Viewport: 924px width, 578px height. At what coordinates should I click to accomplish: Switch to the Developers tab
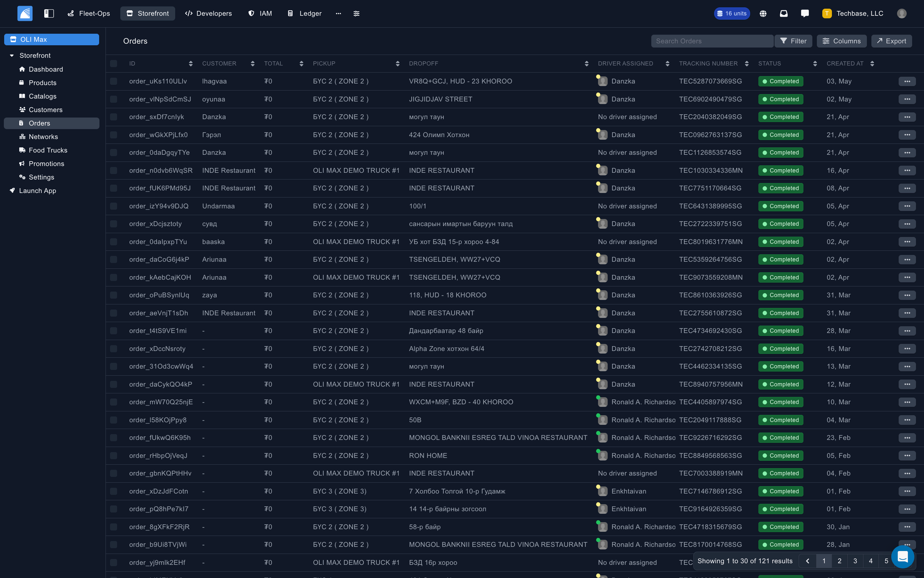tap(209, 13)
